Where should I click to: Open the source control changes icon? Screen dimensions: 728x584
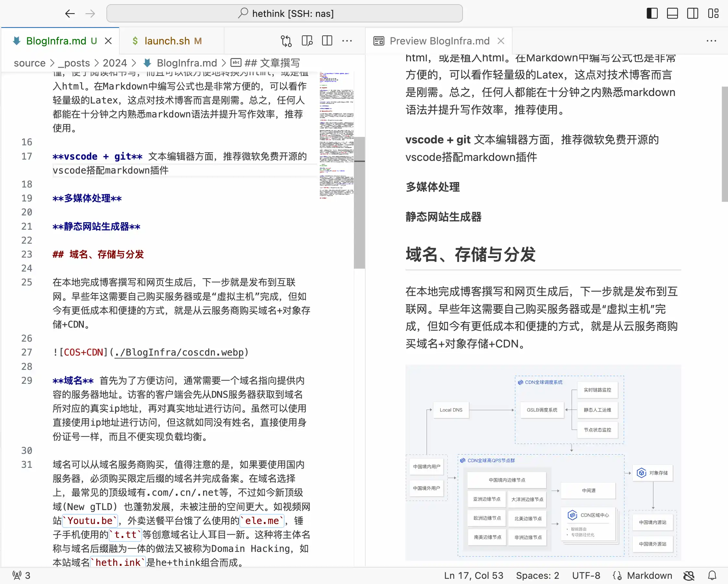tap(286, 41)
